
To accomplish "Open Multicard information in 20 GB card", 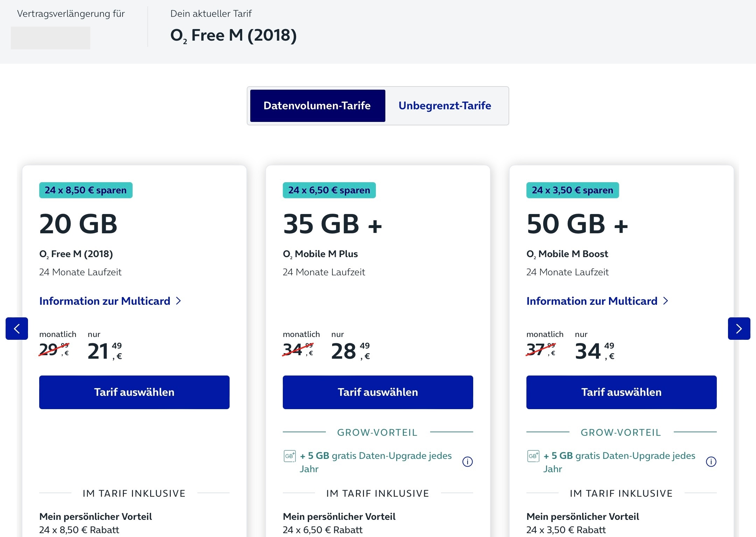I will click(105, 301).
